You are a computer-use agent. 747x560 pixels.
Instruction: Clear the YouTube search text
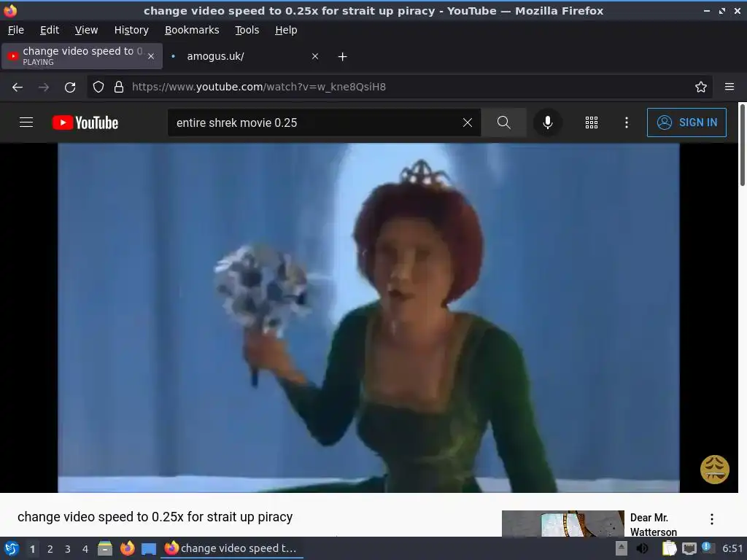pos(468,122)
